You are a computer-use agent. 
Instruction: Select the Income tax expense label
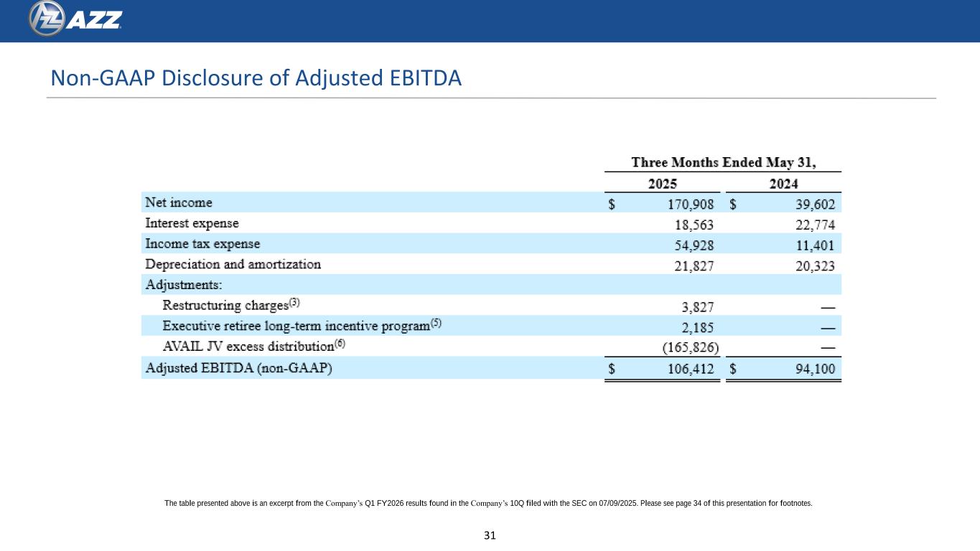point(202,244)
